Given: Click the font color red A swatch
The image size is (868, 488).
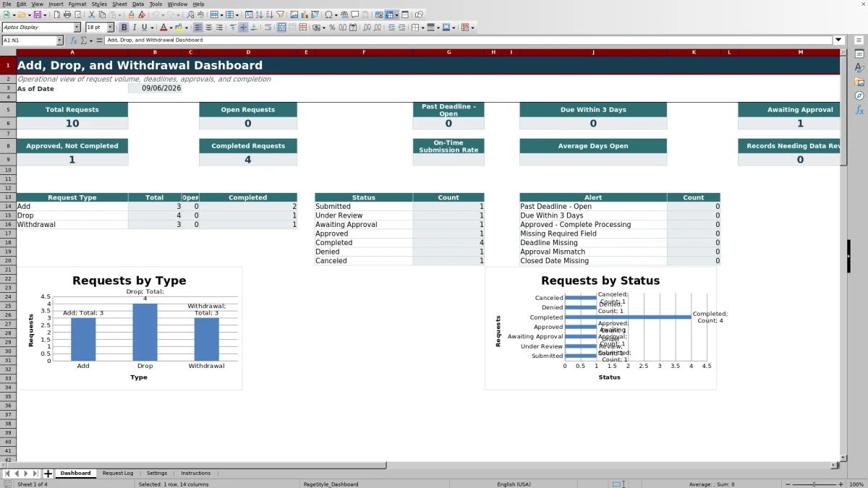Looking at the screenshot, I should click(x=163, y=27).
